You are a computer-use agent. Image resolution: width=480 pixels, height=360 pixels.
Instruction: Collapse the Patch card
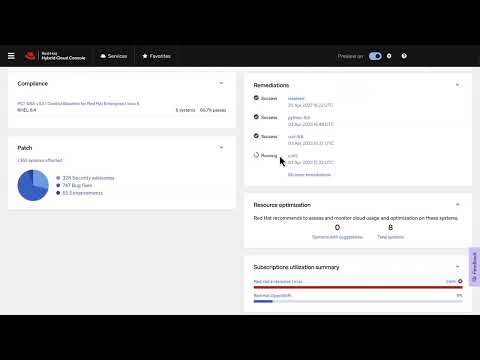(x=221, y=148)
